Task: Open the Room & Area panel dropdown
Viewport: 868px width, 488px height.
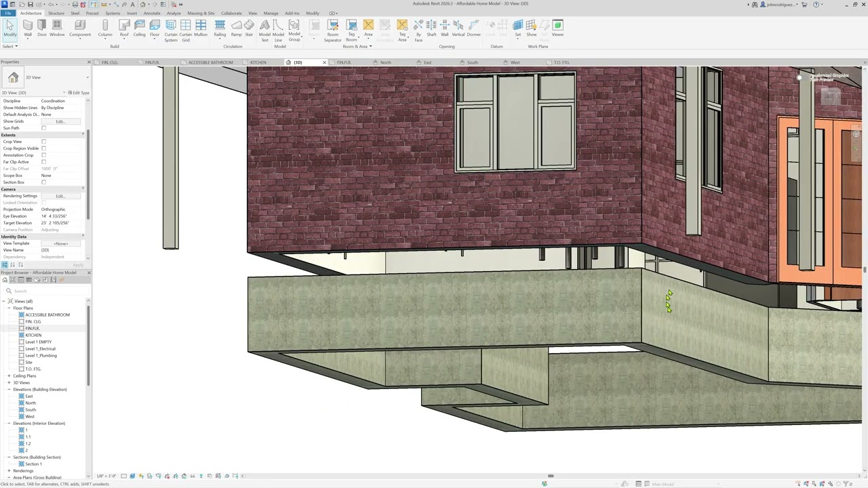Action: point(357,46)
